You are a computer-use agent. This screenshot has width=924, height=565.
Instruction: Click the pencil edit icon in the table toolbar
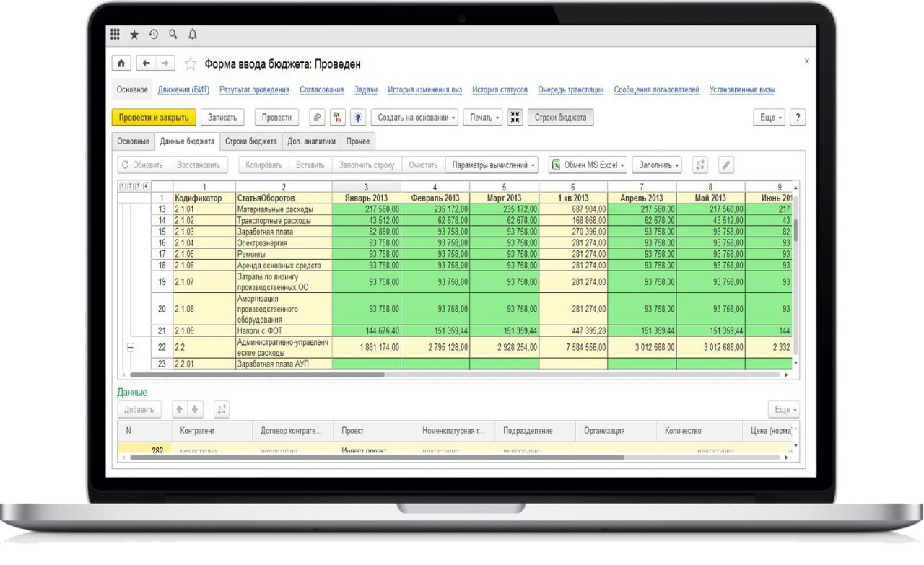point(726,165)
